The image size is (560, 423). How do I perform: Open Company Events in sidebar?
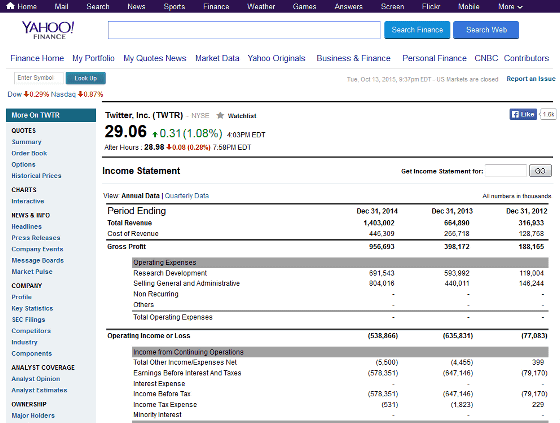click(x=37, y=249)
